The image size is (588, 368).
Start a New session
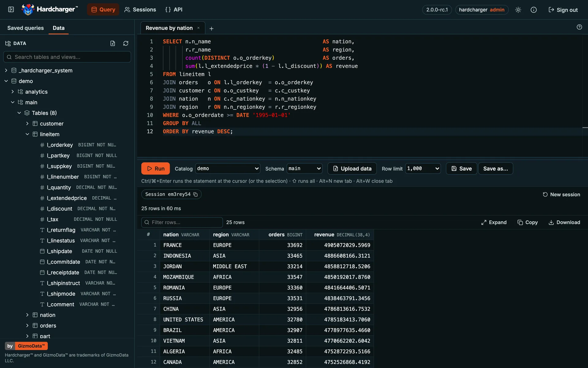(x=561, y=194)
